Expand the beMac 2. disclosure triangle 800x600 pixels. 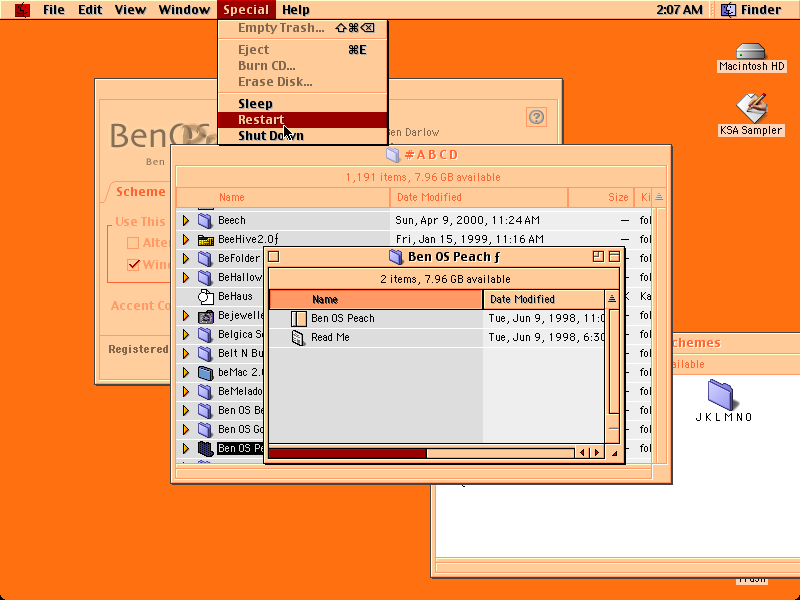186,373
